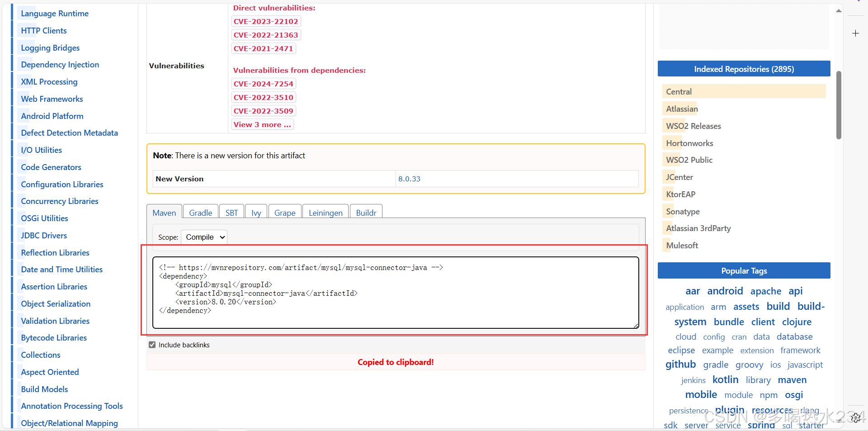Open CVE-2022-3509 dependency vulnerability link

click(264, 111)
